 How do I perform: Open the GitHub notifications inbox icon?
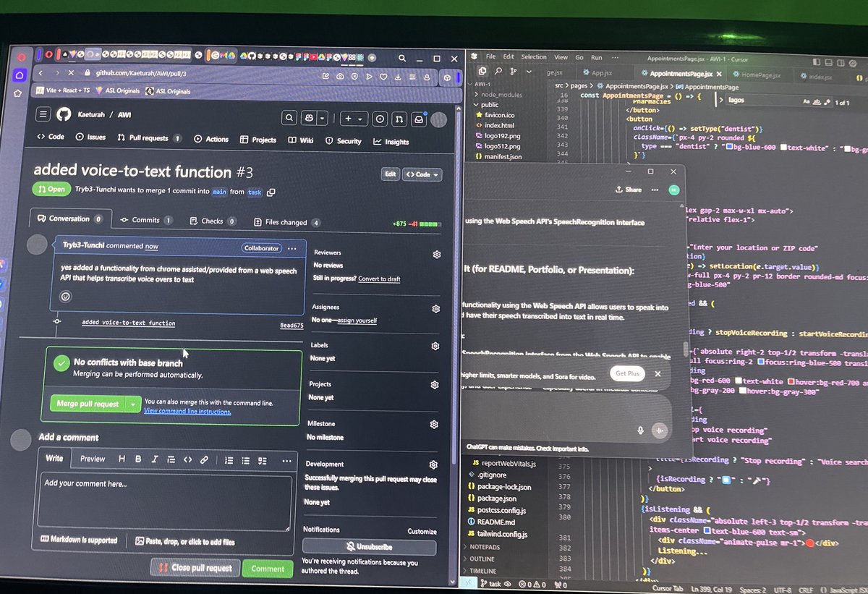click(x=419, y=120)
